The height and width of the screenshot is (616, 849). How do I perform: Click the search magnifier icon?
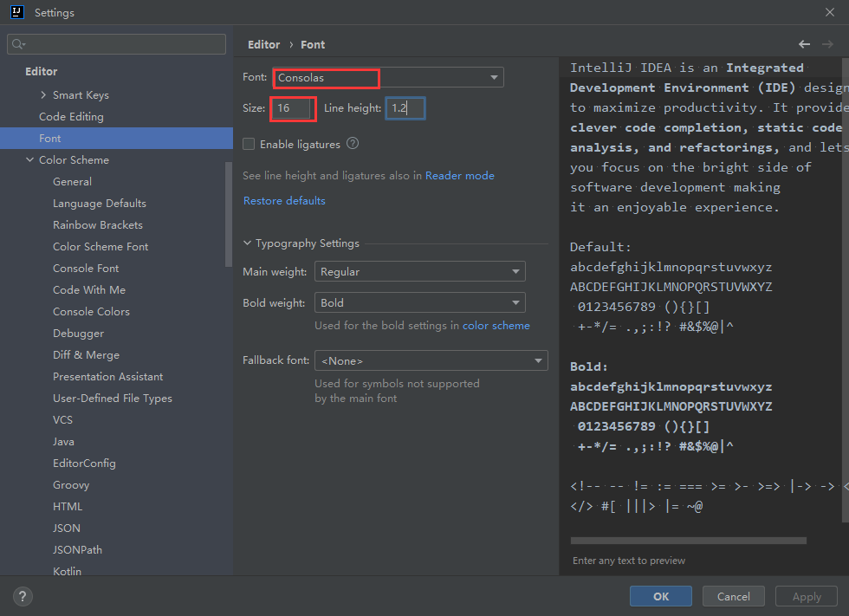18,44
